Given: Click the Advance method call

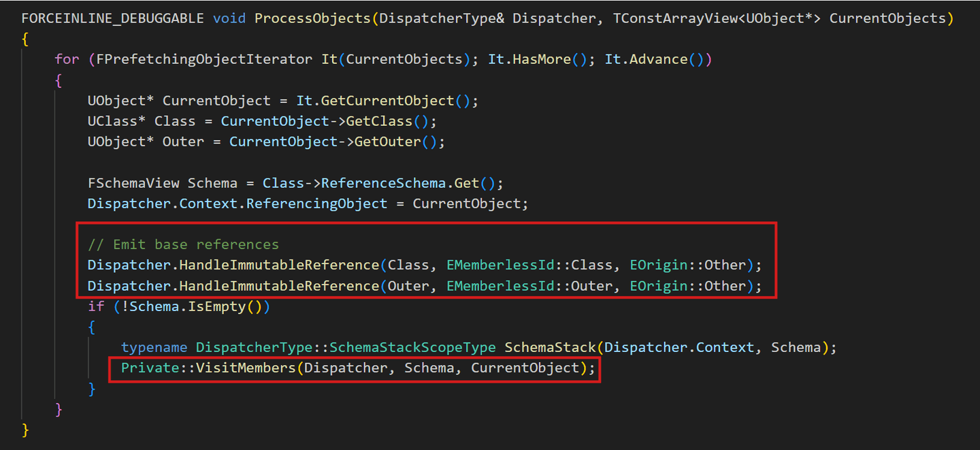Looking at the screenshot, I should coord(658,59).
